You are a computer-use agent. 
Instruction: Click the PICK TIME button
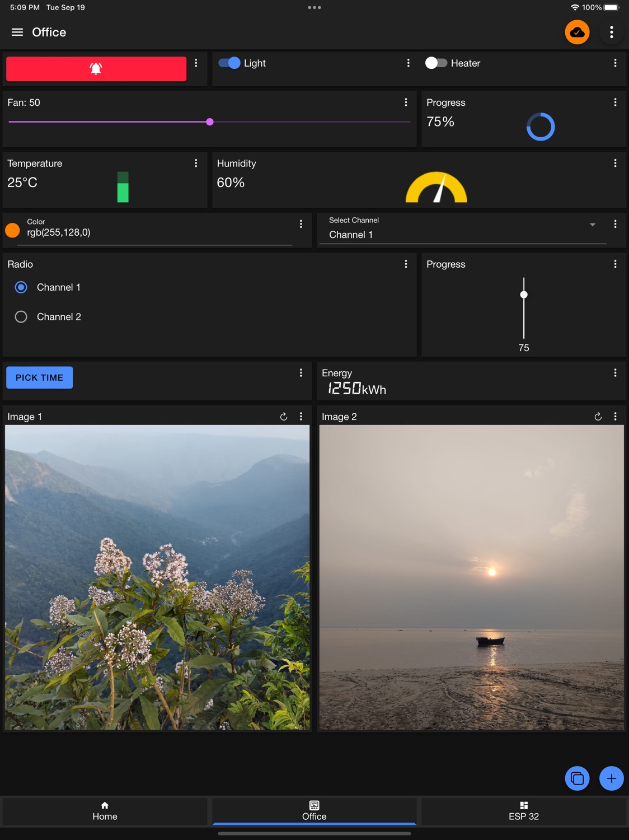pyautogui.click(x=39, y=377)
